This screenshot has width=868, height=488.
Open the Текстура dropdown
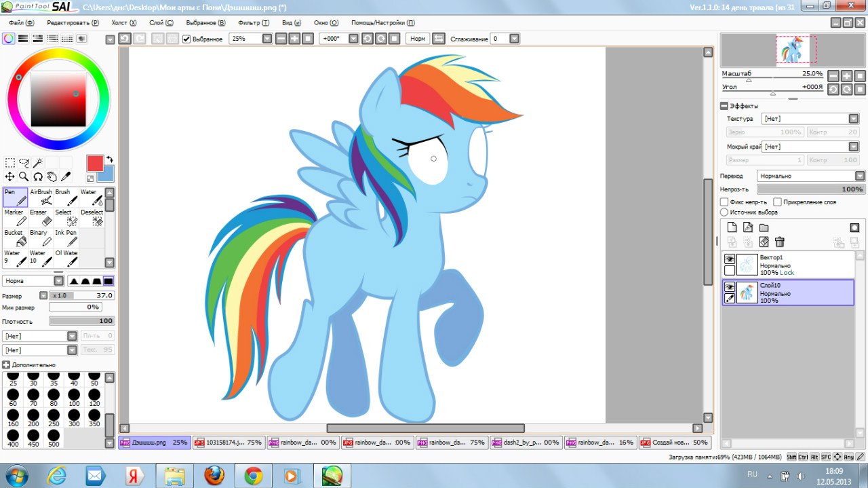point(810,119)
